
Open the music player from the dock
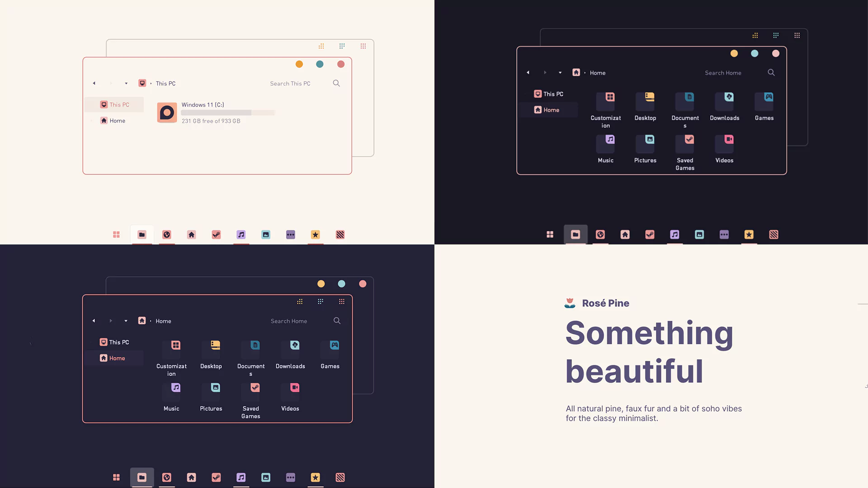point(241,235)
